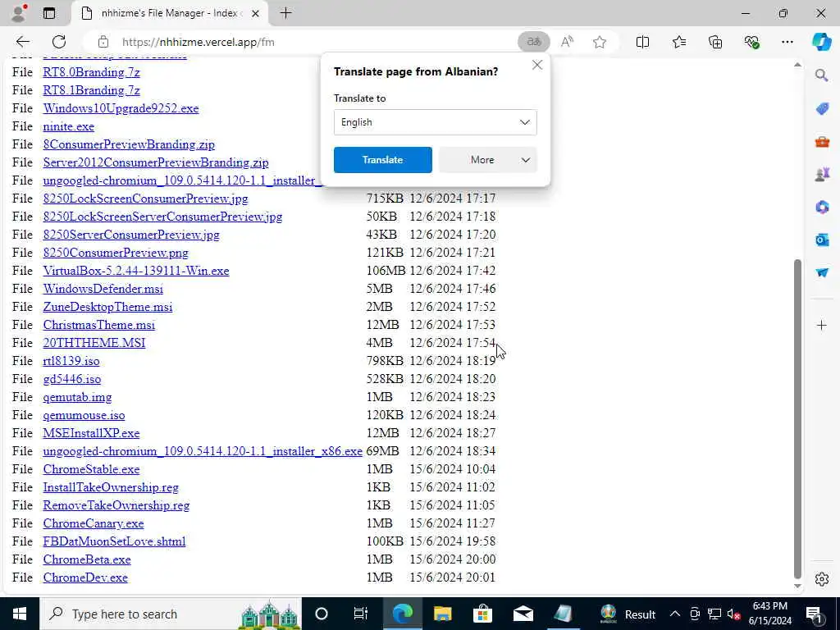Click the taskbar search box
The image size is (840, 630).
(171, 614)
